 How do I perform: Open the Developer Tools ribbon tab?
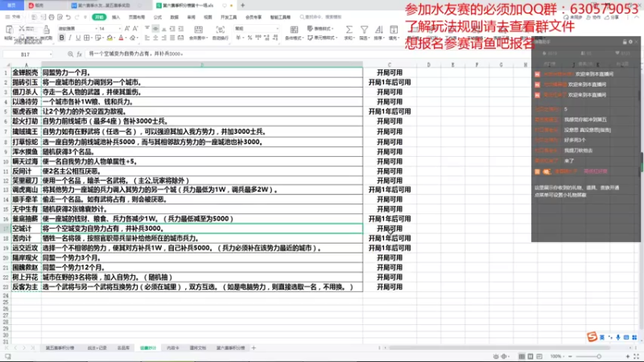coord(229,17)
